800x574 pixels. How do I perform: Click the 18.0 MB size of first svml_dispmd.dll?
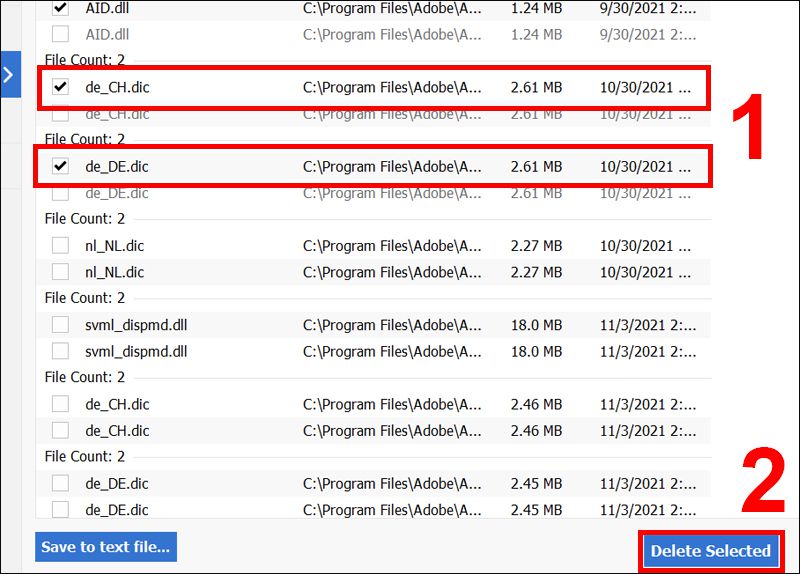click(x=536, y=325)
